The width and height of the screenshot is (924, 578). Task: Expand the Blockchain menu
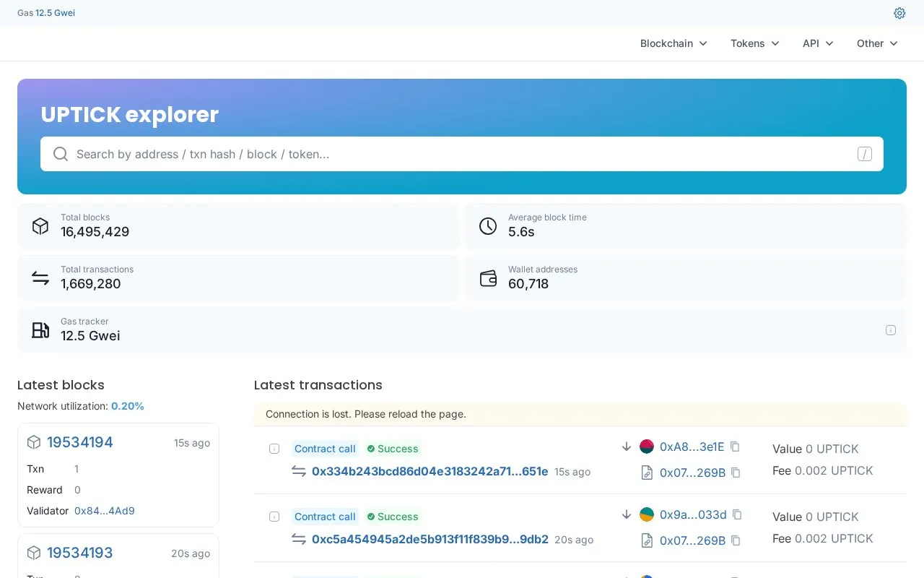tap(674, 43)
